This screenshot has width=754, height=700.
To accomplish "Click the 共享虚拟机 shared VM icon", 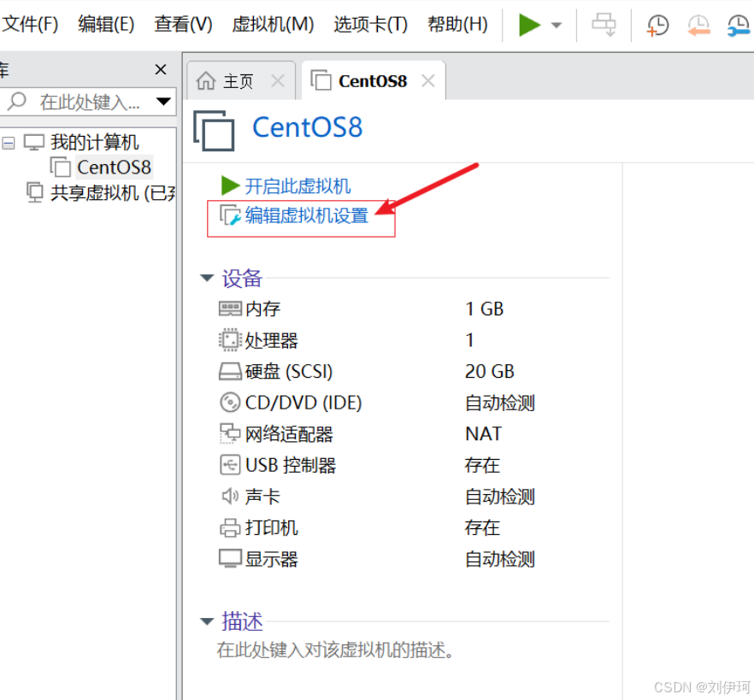I will click(34, 192).
